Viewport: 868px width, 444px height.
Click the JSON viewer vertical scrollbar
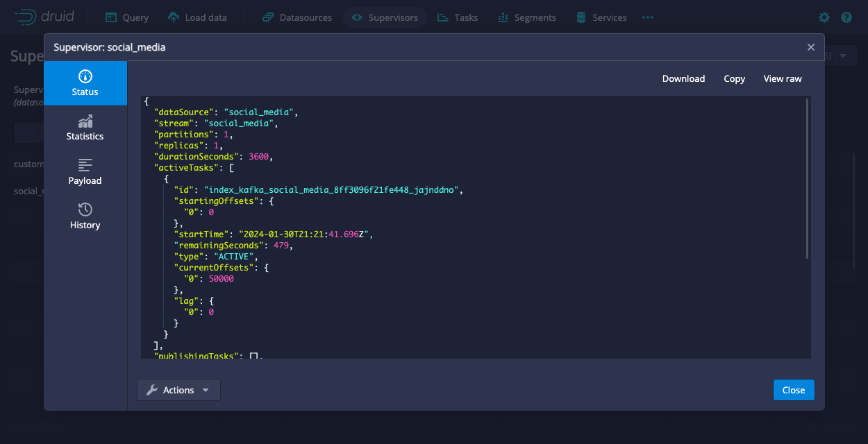click(x=807, y=179)
